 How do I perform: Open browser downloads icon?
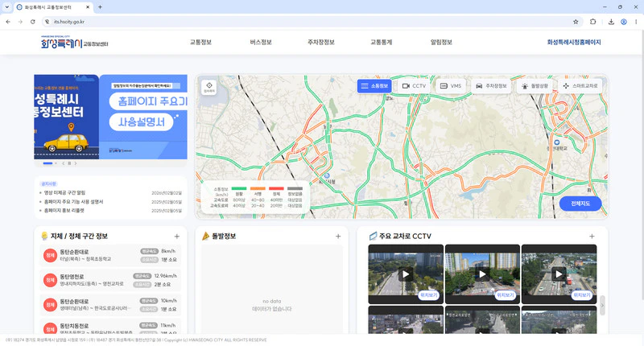tap(611, 22)
